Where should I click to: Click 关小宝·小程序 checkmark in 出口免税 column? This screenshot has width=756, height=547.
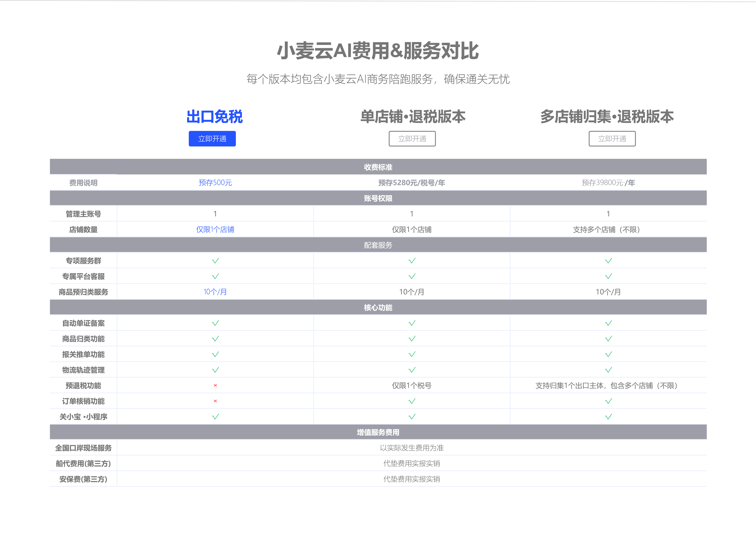(x=215, y=416)
